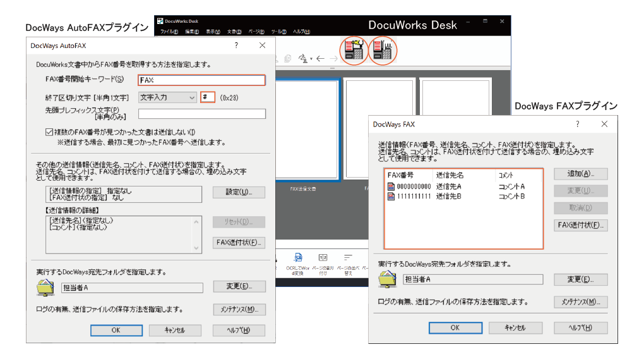
Task: Click the fax icon of row 0000000000
Action: 391,186
